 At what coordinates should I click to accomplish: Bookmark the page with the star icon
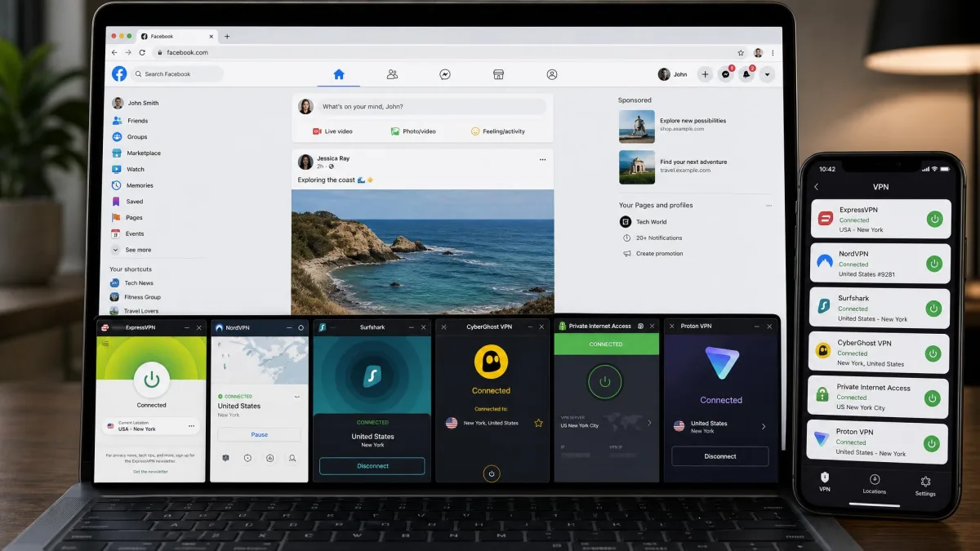click(x=742, y=52)
